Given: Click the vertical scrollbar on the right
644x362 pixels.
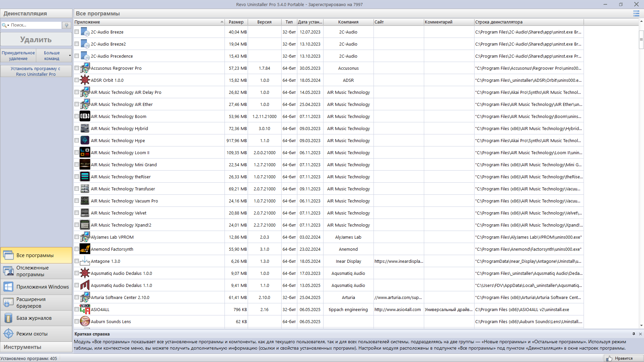Looking at the screenshot, I should [x=641, y=39].
